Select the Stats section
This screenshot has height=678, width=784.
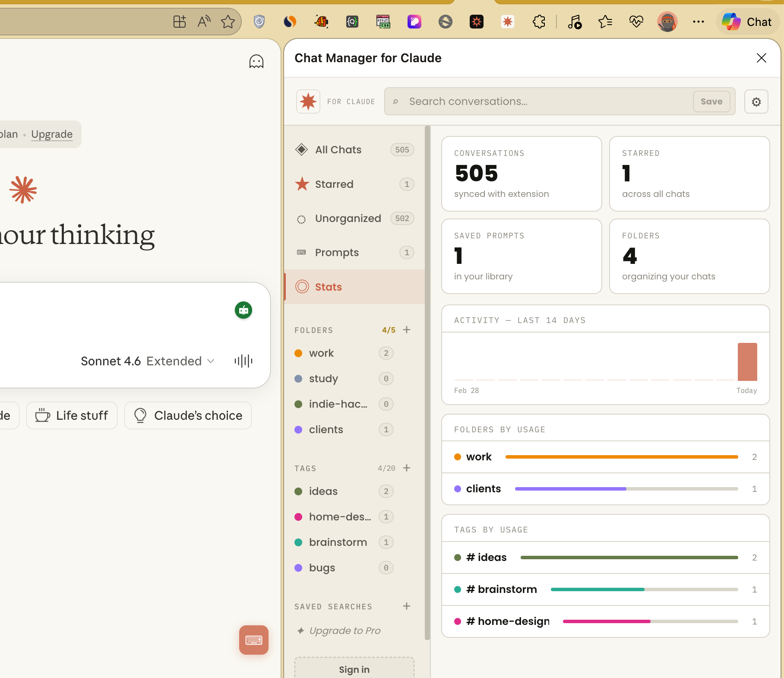(x=354, y=287)
